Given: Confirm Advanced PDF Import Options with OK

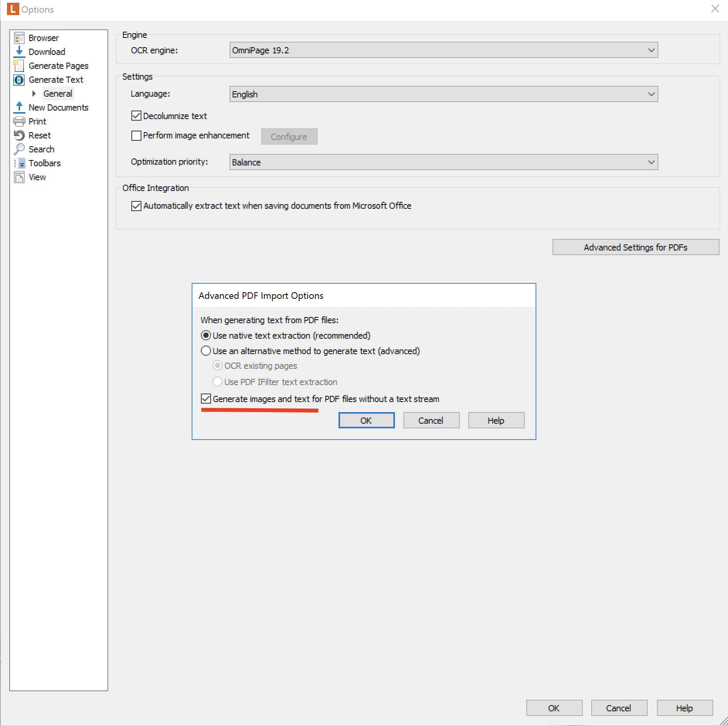Looking at the screenshot, I should pyautogui.click(x=366, y=420).
